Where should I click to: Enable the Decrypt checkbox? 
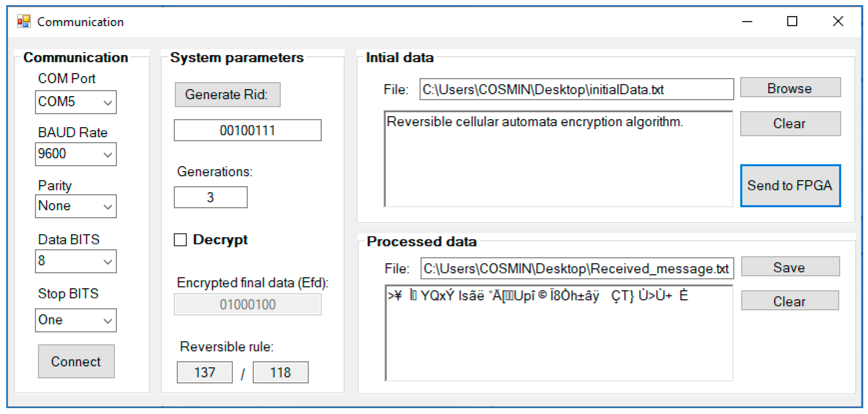tap(180, 240)
